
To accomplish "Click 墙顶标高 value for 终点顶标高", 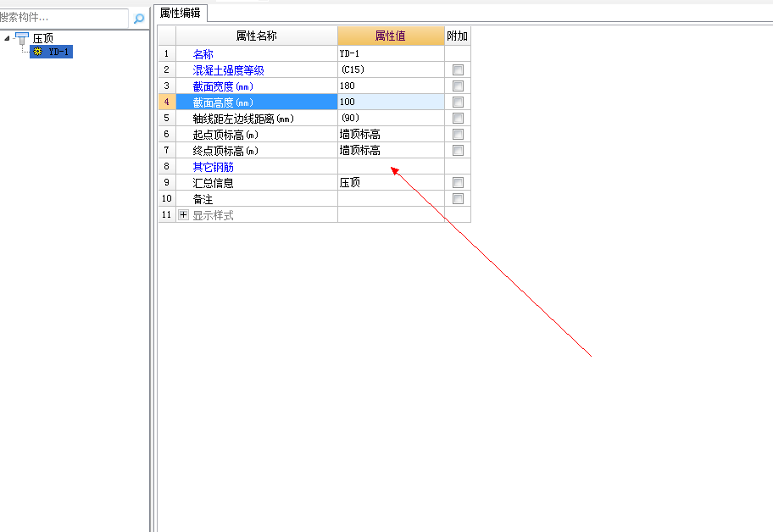I will pyautogui.click(x=391, y=150).
